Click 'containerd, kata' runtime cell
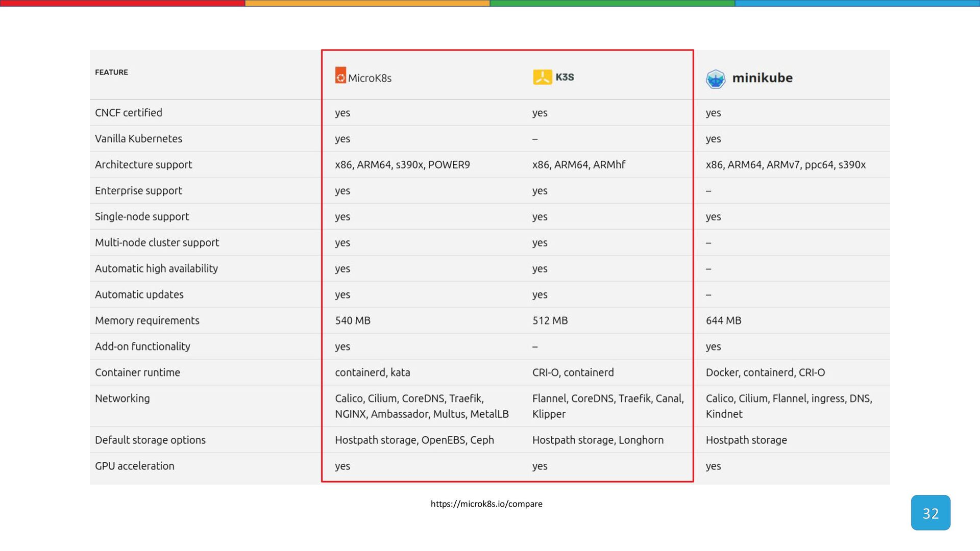The width and height of the screenshot is (980, 551). (x=372, y=373)
